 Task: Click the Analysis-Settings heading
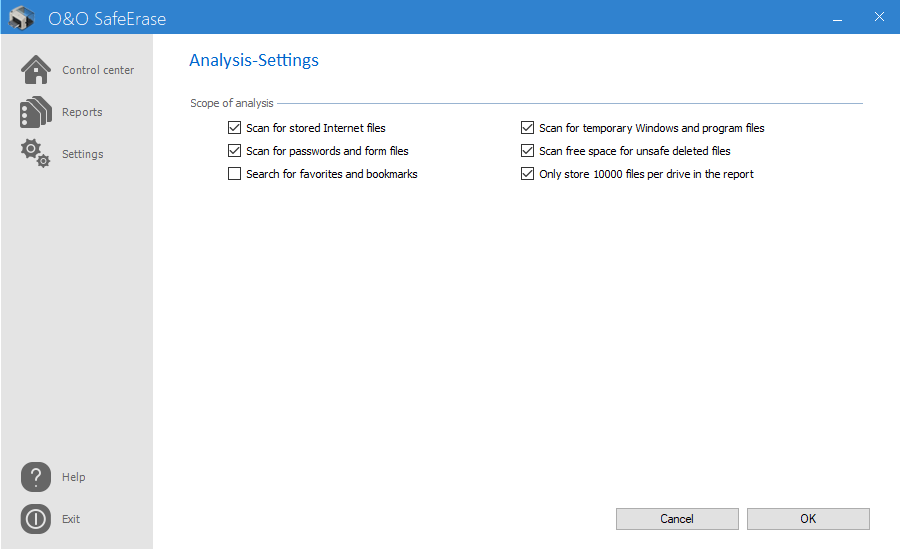(254, 60)
